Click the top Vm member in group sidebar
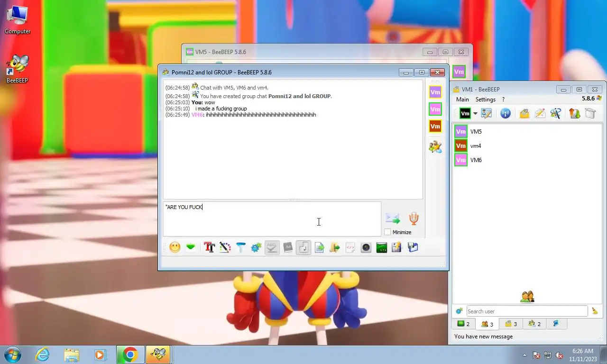This screenshot has width=607, height=364. [x=435, y=92]
